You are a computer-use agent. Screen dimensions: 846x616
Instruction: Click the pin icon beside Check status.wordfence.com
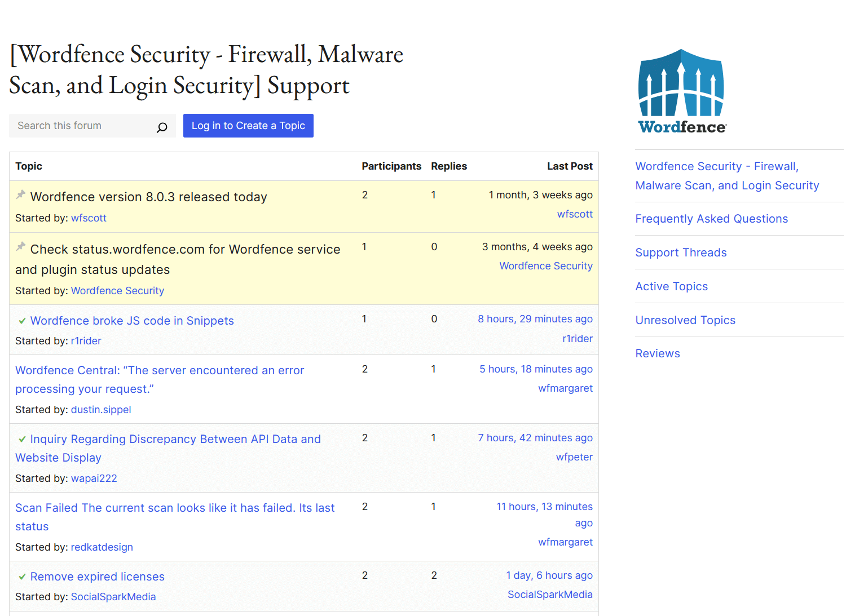click(x=21, y=246)
